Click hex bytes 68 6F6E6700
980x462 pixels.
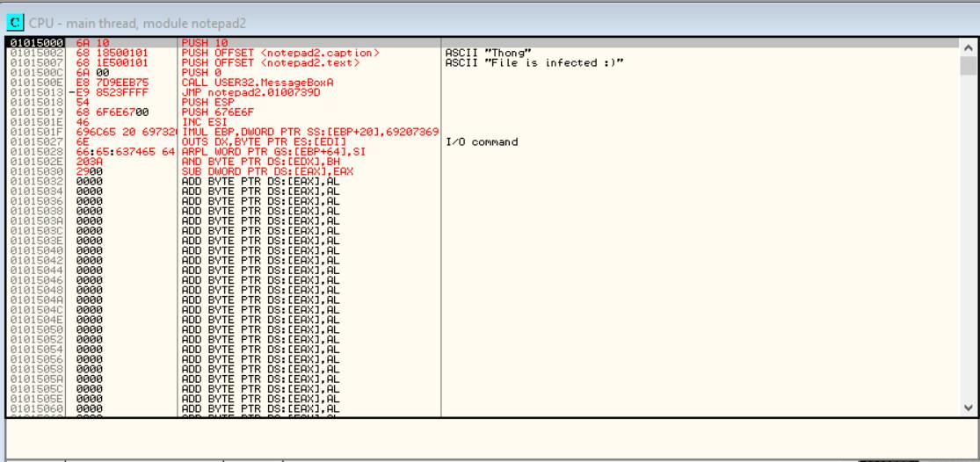tap(112, 112)
